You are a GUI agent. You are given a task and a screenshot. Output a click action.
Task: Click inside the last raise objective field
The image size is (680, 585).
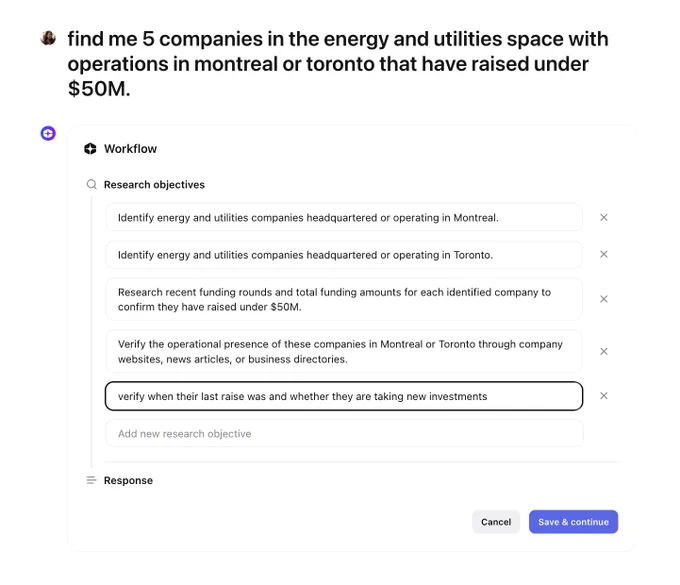pos(344,396)
